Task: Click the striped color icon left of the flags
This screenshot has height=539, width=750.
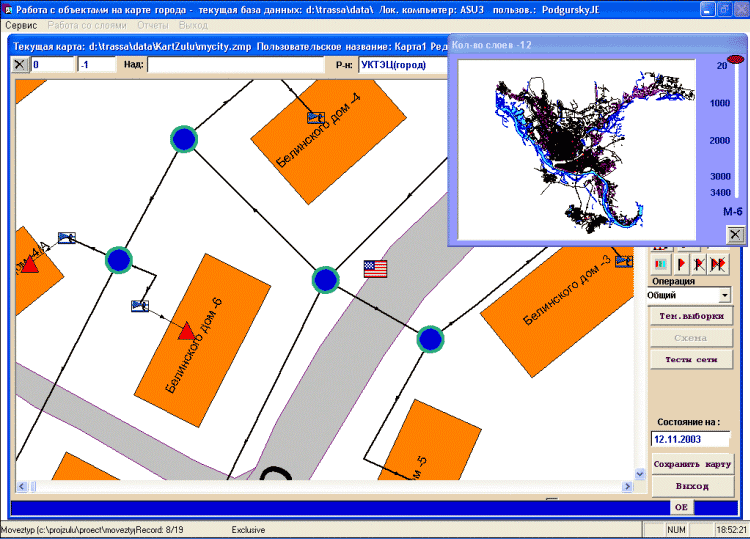Action: click(x=661, y=264)
